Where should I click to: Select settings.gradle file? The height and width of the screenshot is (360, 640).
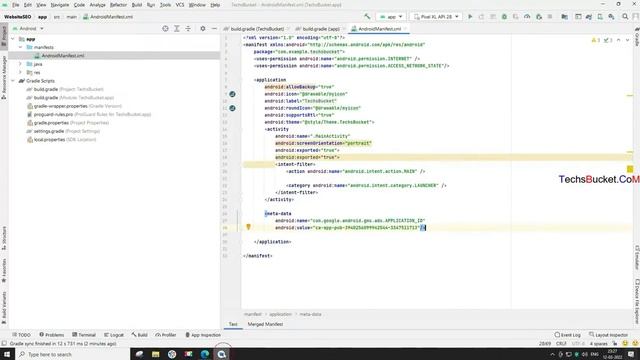63,131
